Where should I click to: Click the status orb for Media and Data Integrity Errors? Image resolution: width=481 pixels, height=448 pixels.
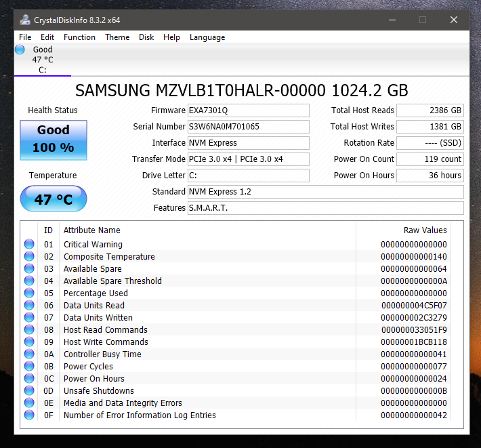(x=29, y=403)
